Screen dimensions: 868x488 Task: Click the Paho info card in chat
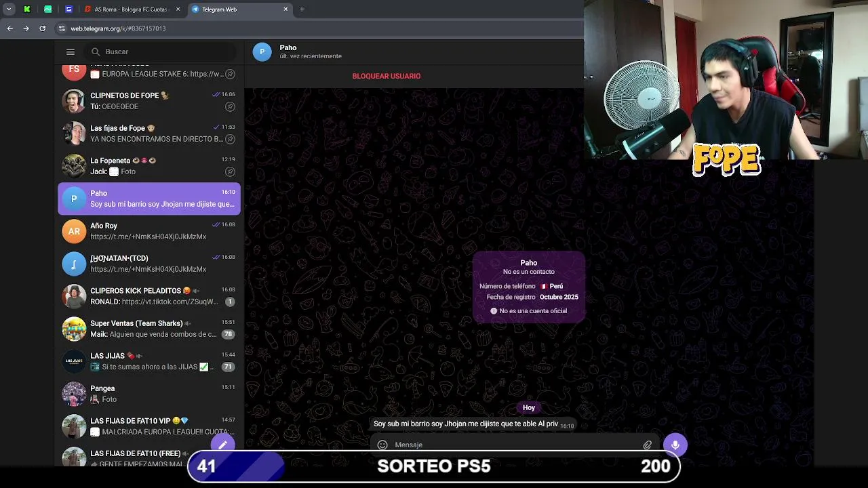tap(529, 287)
